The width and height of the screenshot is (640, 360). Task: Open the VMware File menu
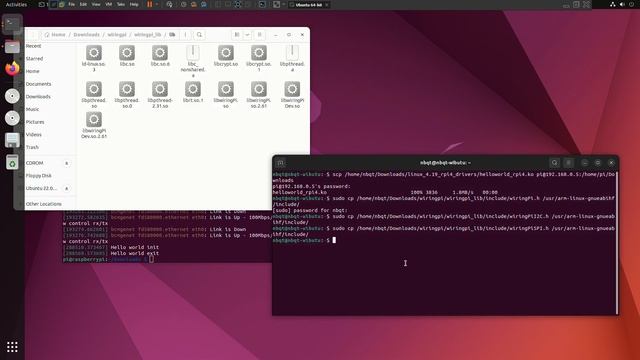[71, 4]
